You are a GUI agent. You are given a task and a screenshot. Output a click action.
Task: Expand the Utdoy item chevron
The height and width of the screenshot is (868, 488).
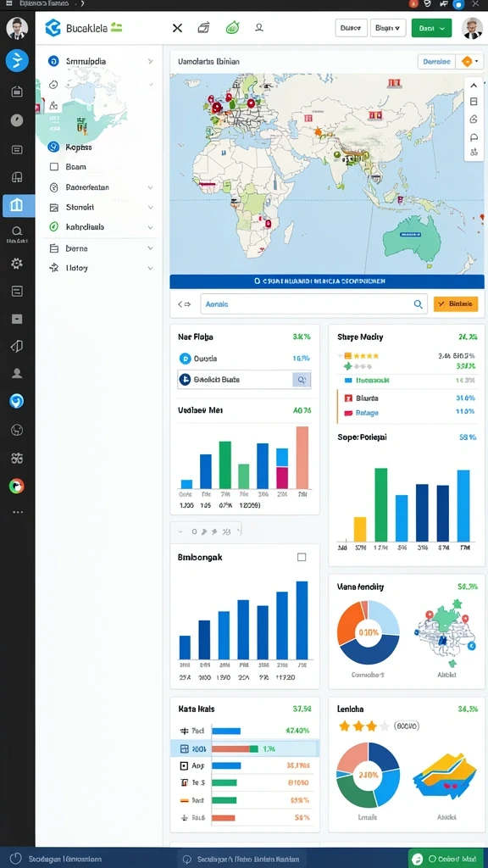click(151, 268)
